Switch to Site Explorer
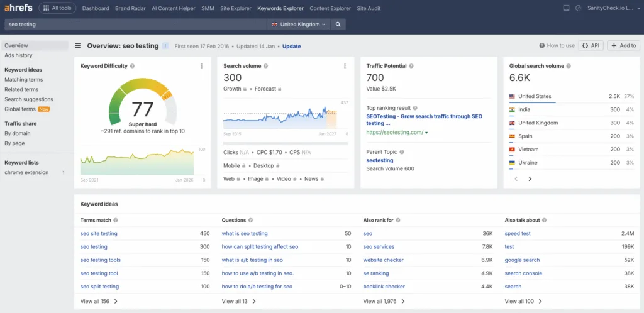This screenshot has height=313, width=644. pyautogui.click(x=236, y=8)
